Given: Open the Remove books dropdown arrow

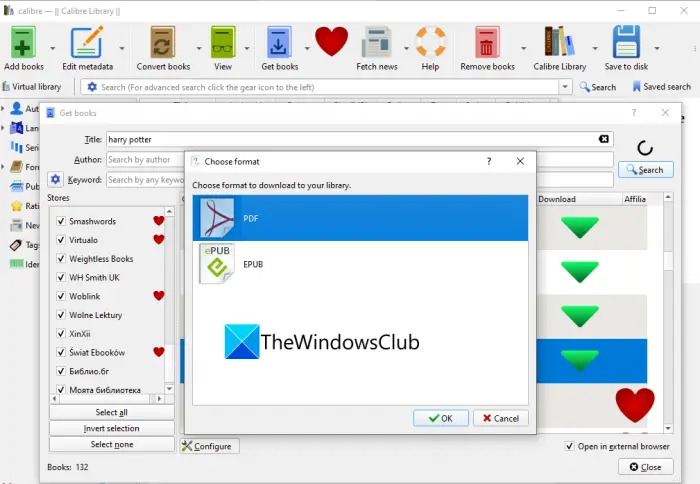Looking at the screenshot, I should tap(523, 48).
